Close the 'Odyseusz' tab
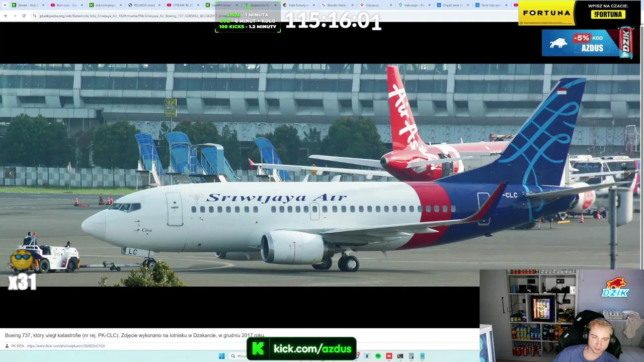Screen dimensions: 644x362 click(x=391, y=5)
